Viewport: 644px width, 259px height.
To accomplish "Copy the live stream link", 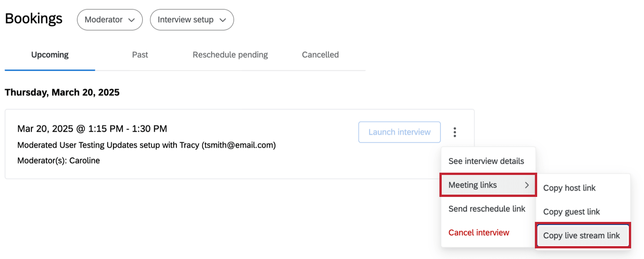I will coord(581,235).
